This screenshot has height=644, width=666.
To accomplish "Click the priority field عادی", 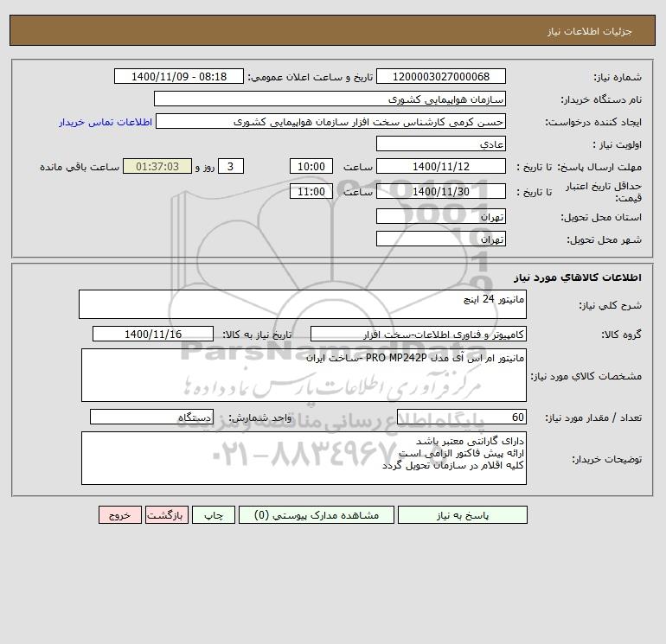I will pos(441,143).
